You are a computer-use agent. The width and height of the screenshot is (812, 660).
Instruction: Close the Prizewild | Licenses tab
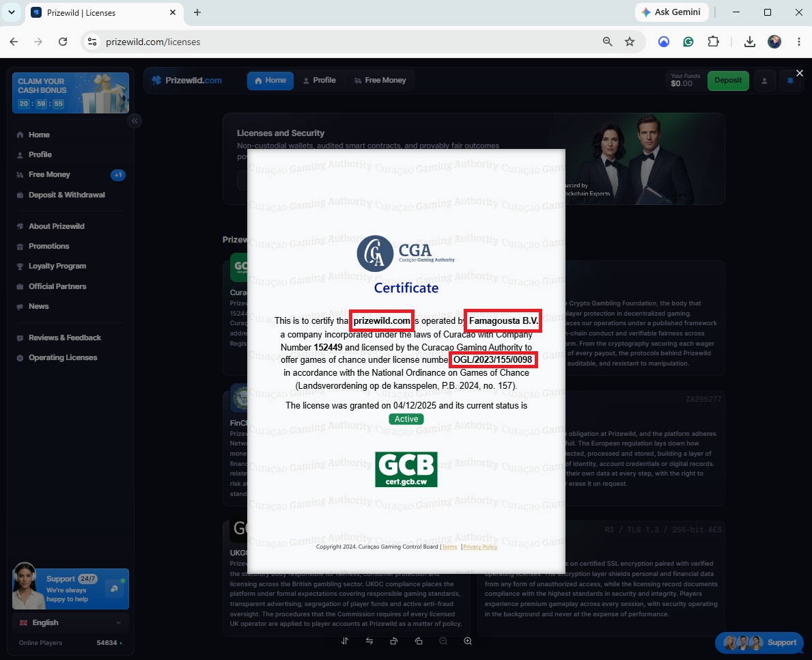[173, 12]
